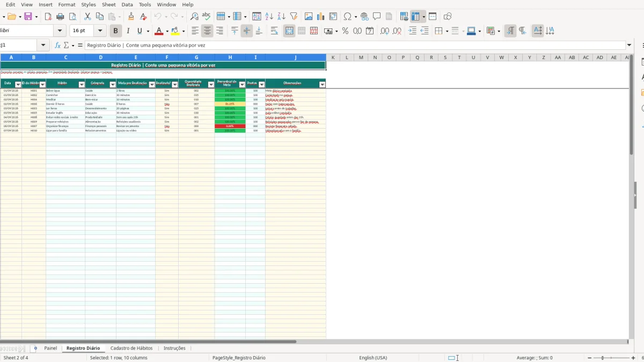Toggle Underline formatting
The width and height of the screenshot is (644, 362).
[x=140, y=31]
